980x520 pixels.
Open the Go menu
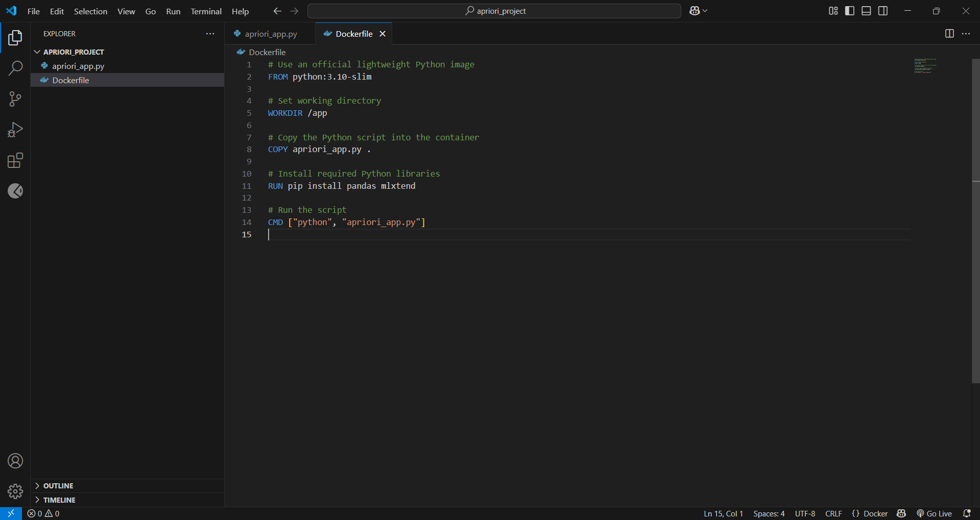[150, 11]
